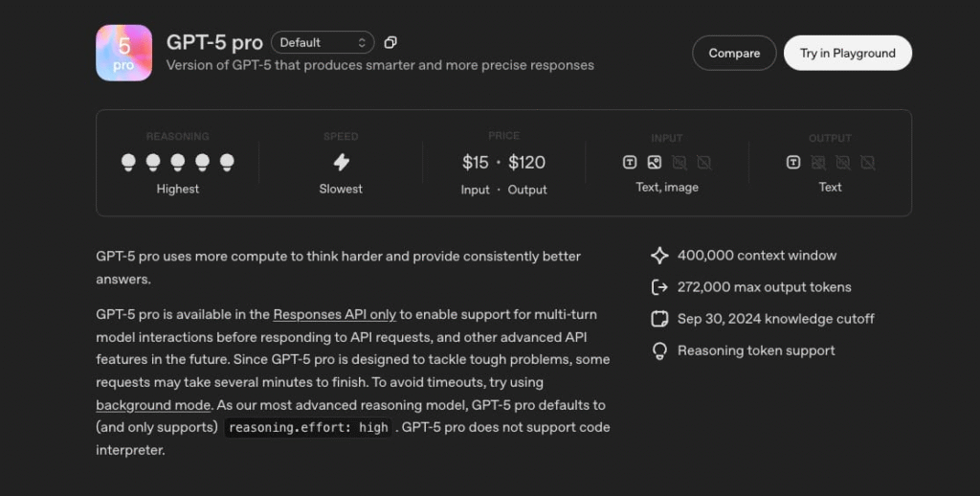980x496 pixels.
Task: Open the Default model version dropdown
Action: [x=323, y=43]
